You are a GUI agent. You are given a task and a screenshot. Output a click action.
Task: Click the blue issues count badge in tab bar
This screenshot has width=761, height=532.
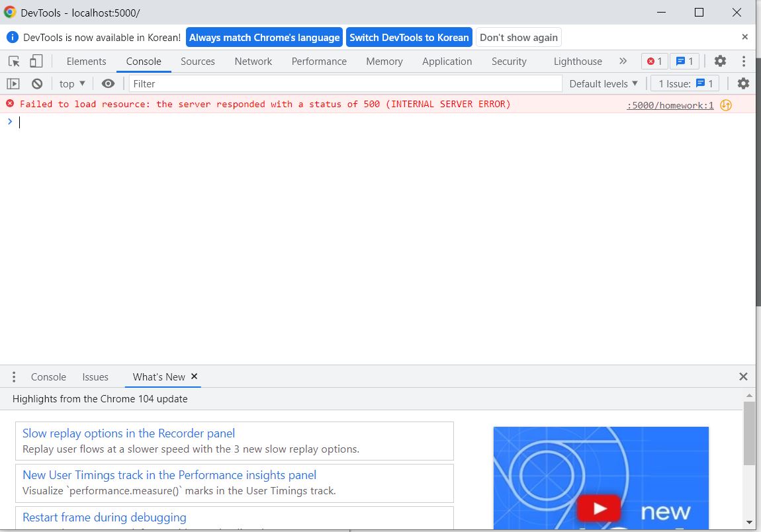click(684, 61)
